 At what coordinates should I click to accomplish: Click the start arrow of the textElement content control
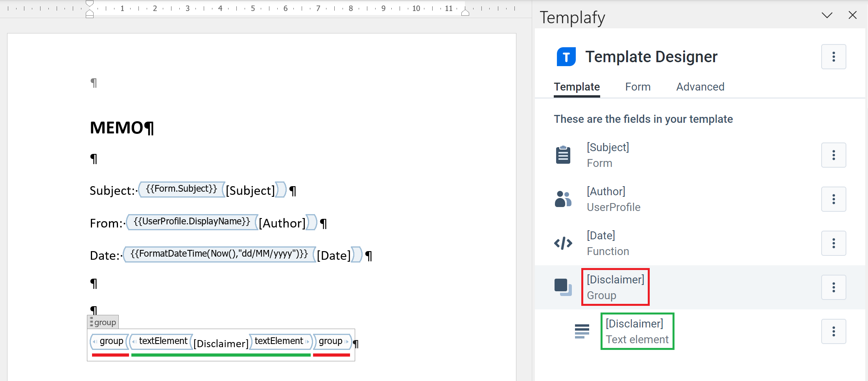pos(134,341)
